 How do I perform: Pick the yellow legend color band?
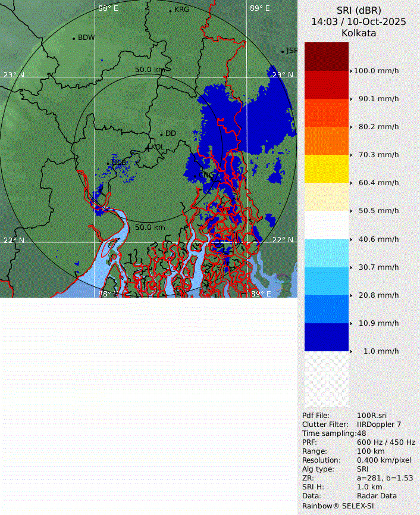(x=326, y=168)
